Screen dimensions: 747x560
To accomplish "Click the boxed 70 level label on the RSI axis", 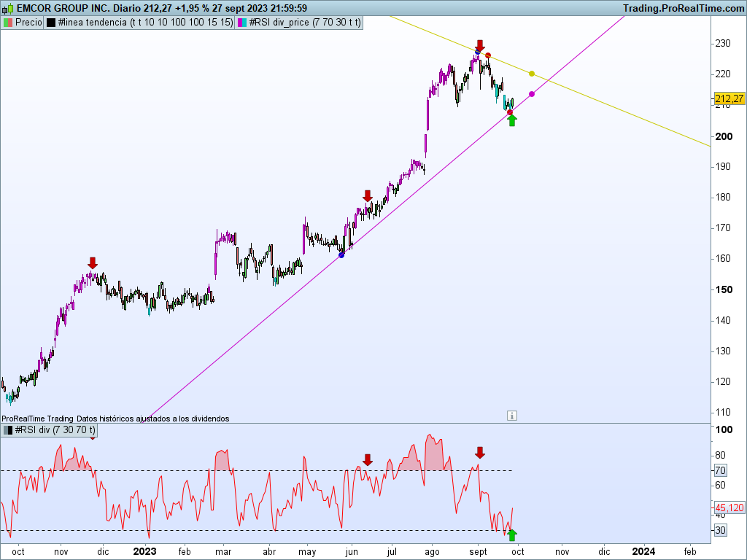I will point(720,471).
